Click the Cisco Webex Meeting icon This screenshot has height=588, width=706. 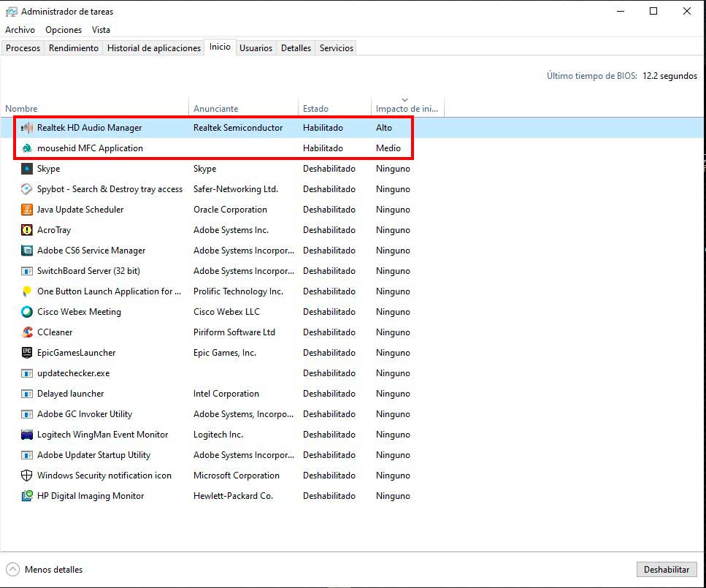point(27,312)
